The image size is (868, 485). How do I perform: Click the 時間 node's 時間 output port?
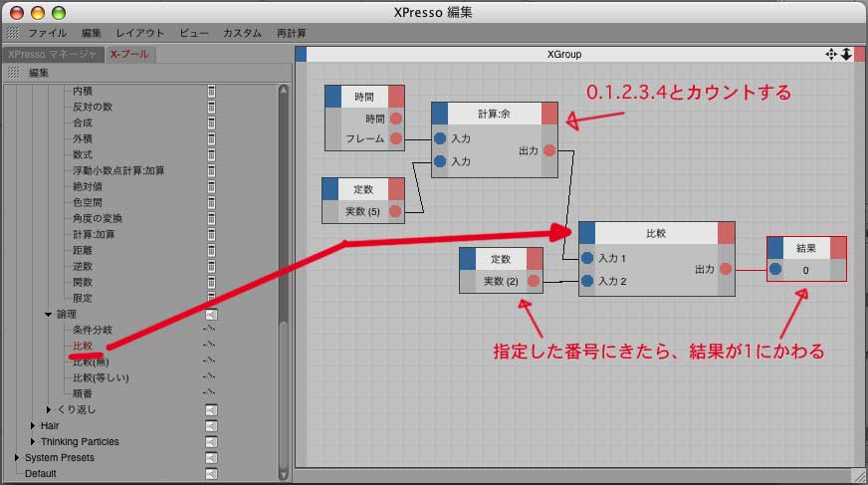(396, 119)
